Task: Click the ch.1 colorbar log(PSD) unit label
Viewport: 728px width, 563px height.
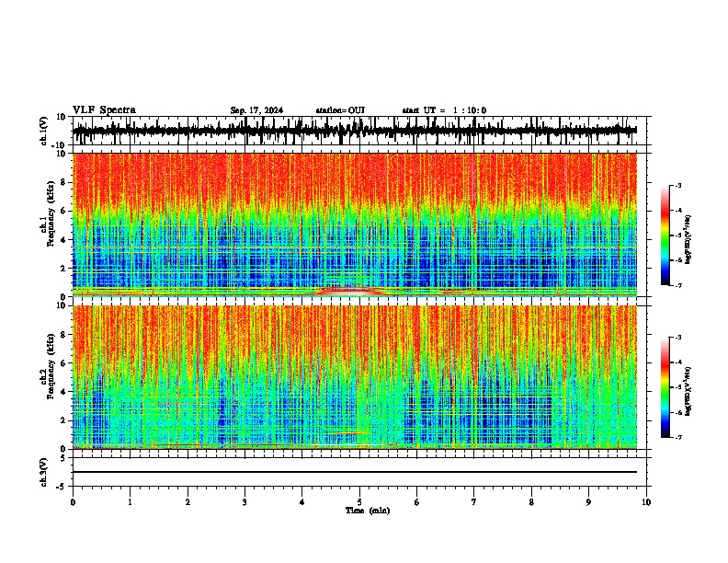Action: tap(688, 240)
